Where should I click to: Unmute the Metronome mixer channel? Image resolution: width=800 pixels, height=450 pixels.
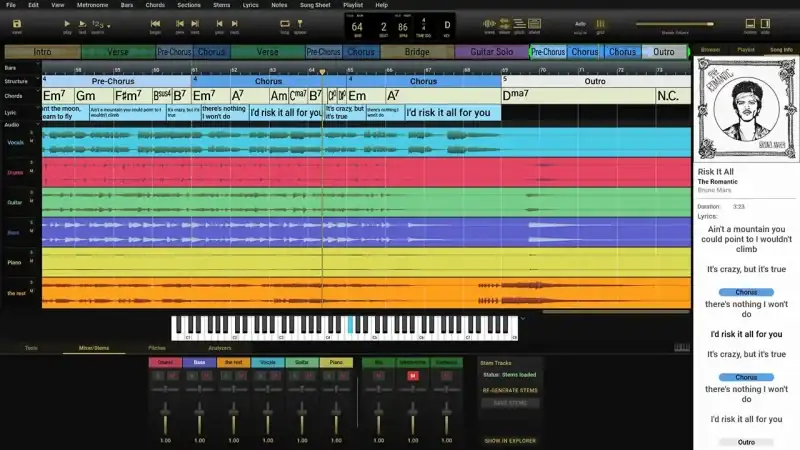coord(413,376)
